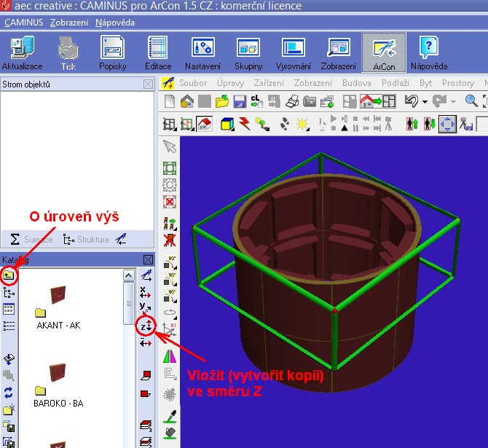This screenshot has height=448, width=488.
Task: Close the Strom objektů panel
Action: pyautogui.click(x=148, y=84)
